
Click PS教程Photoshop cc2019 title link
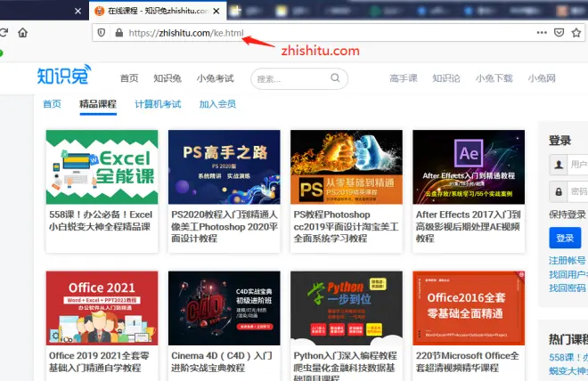346,226
